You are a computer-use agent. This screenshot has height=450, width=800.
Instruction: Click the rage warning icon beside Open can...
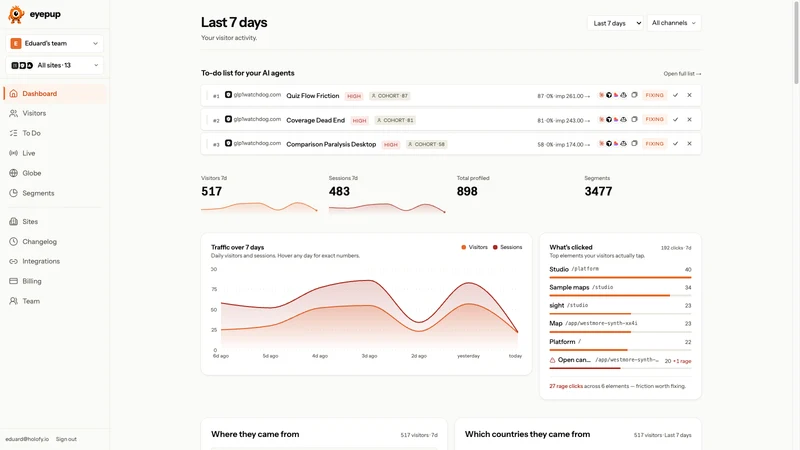(x=553, y=360)
